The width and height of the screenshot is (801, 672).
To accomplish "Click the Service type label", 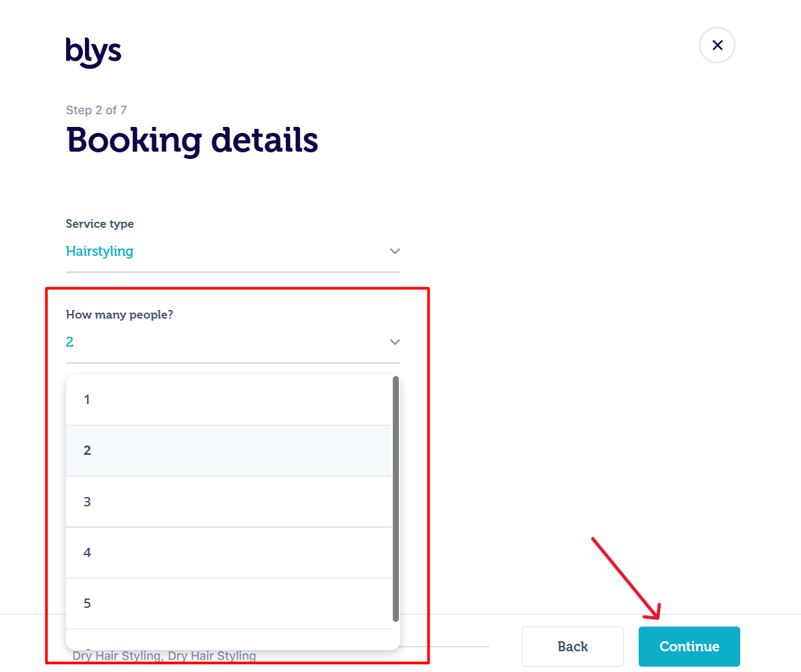I will (x=100, y=224).
